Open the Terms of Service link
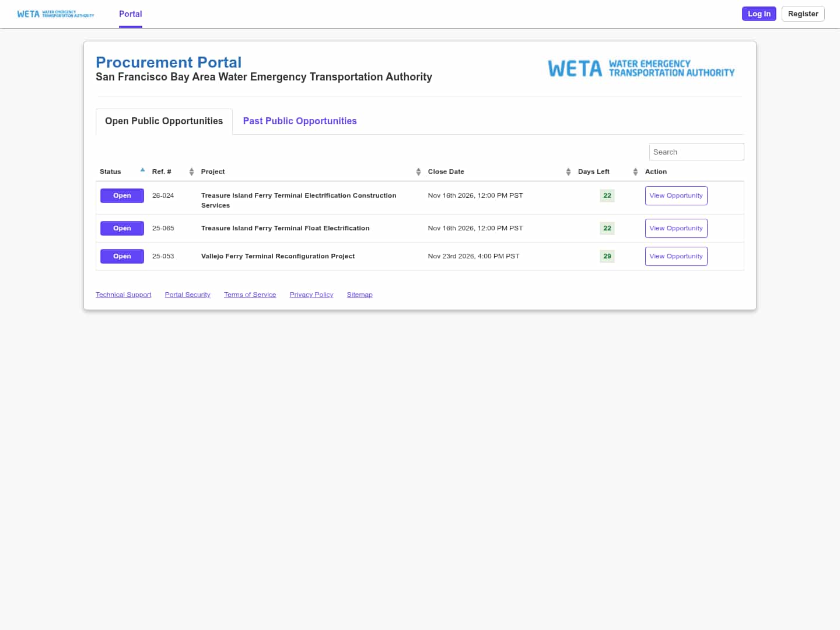Screen dimensions: 840x630 pyautogui.click(x=250, y=295)
